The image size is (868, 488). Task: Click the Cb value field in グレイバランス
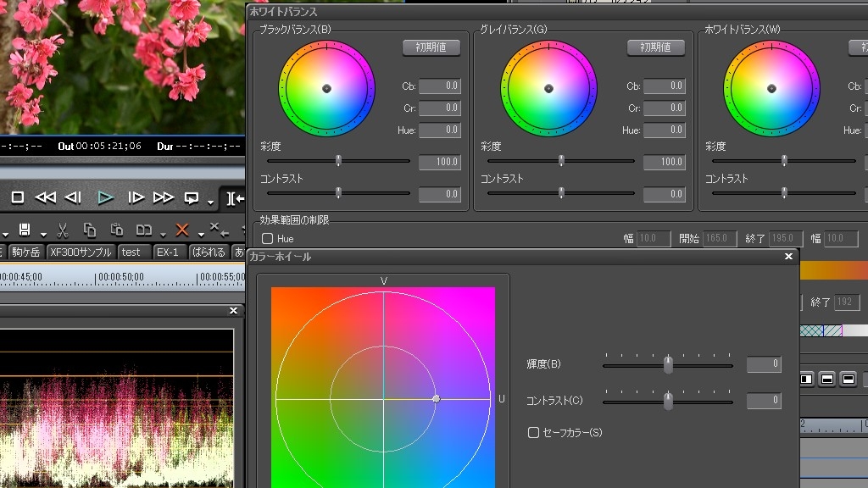[664, 86]
